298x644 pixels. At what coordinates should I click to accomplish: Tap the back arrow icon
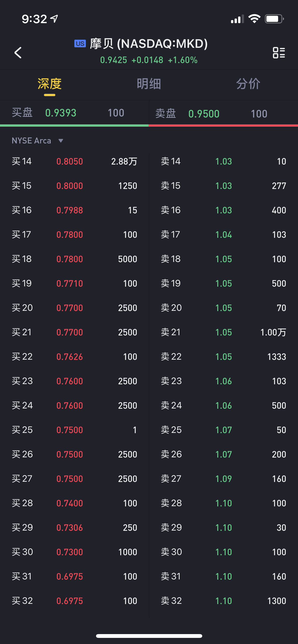pos(18,53)
